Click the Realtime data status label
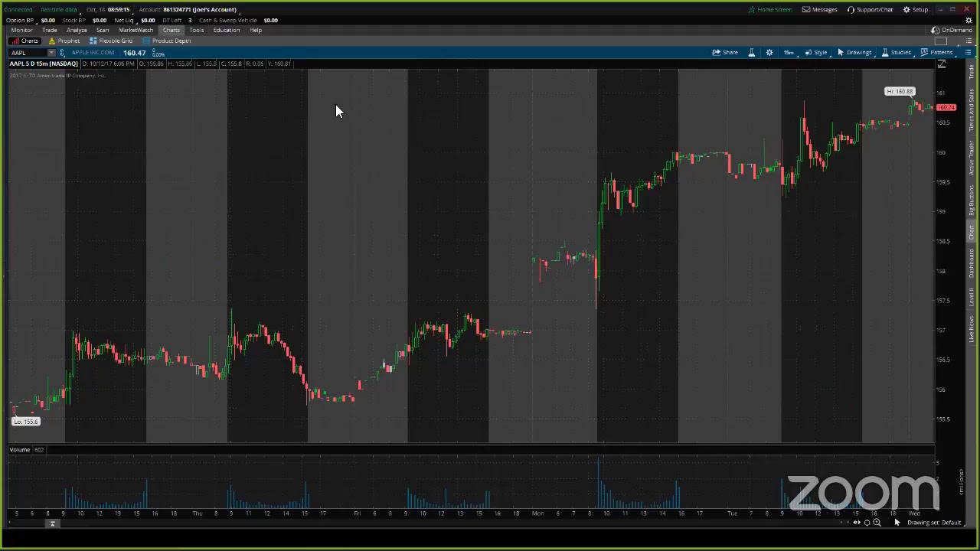 click(x=58, y=9)
